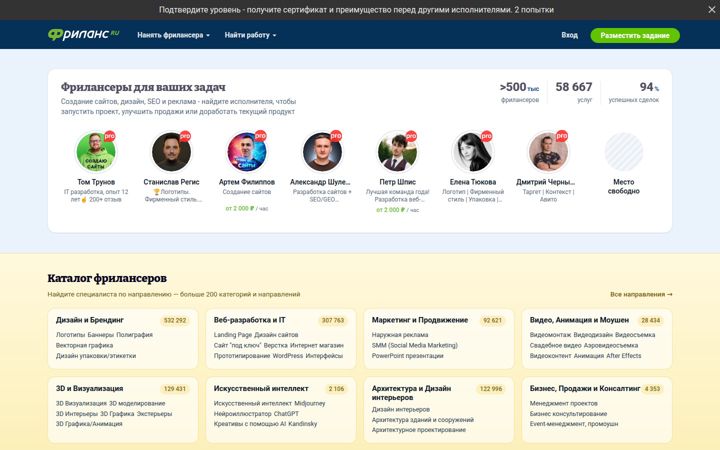The image size is (720, 450).
Task: Open the Бизнес, Продажи и Консалтинг category
Action: pos(585,388)
